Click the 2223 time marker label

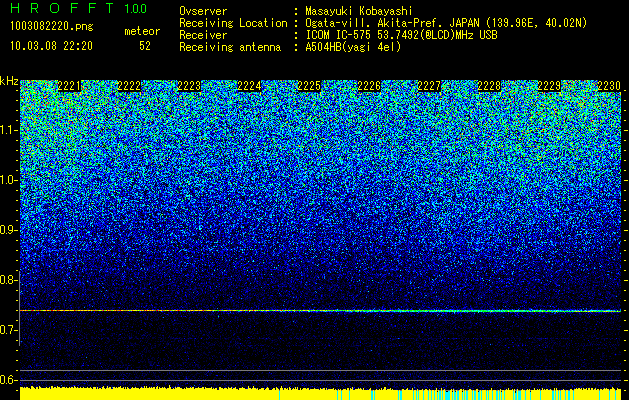point(189,86)
